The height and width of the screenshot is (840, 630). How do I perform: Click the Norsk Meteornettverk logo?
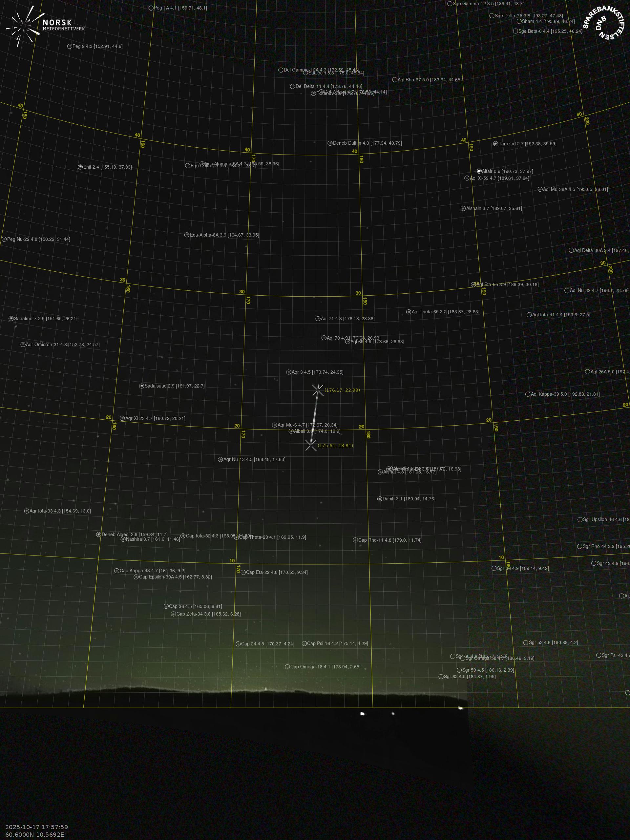[x=45, y=26]
